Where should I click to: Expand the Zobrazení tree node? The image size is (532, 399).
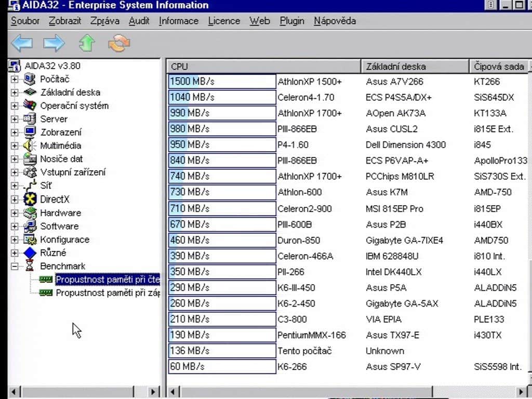pyautogui.click(x=14, y=132)
